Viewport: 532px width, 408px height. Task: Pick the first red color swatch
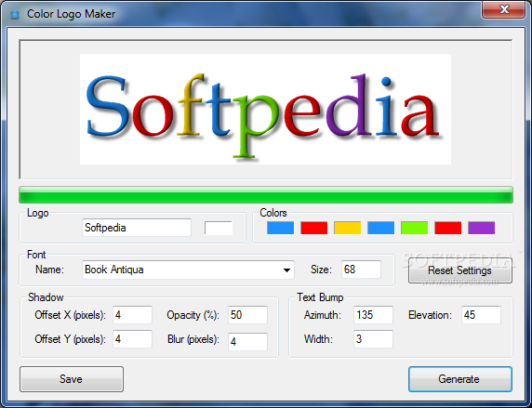coord(313,228)
